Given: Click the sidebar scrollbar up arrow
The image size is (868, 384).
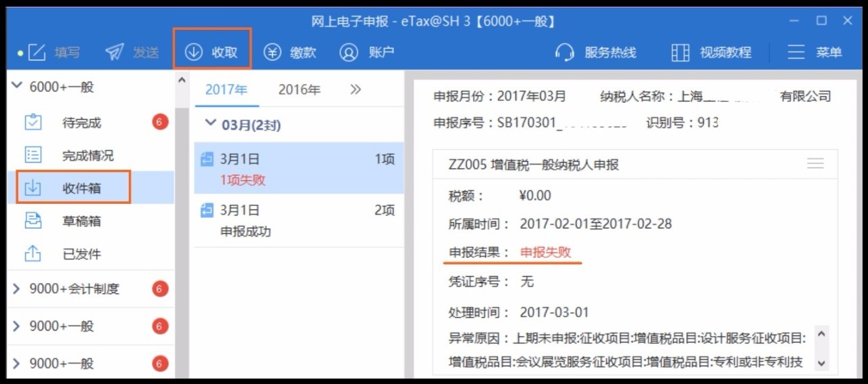Looking at the screenshot, I should coord(181,80).
